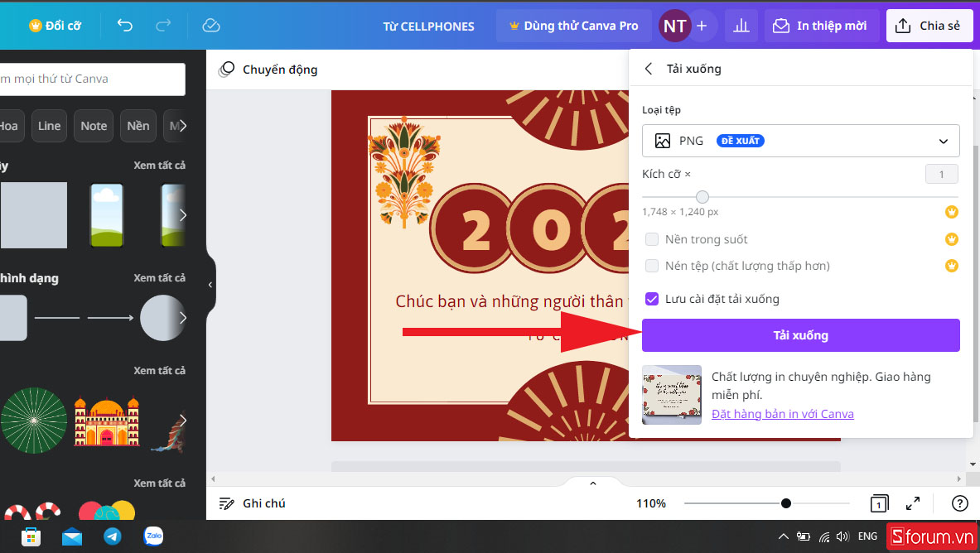This screenshot has width=980, height=553.
Task: Uncheck Lưu cài đặt tải xuống
Action: click(652, 299)
